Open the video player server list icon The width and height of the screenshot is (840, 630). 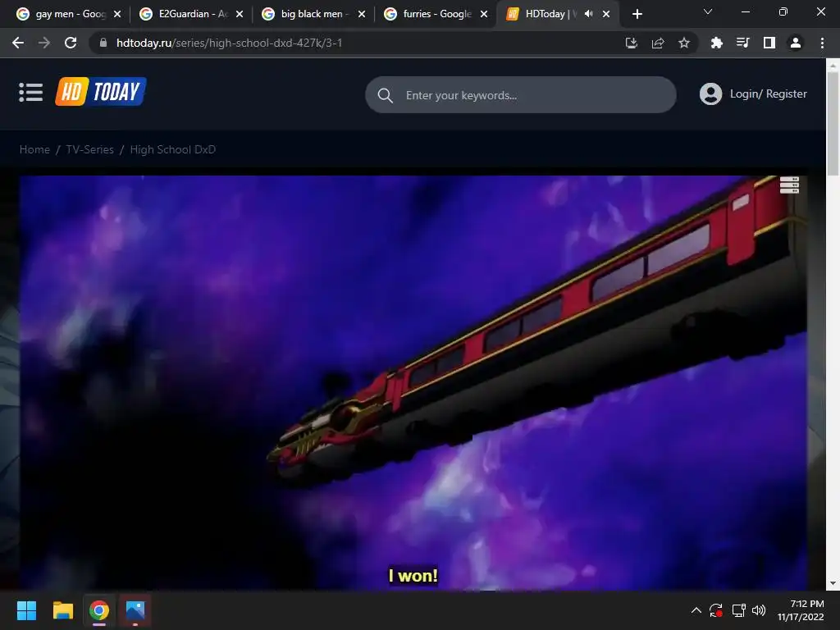(789, 185)
